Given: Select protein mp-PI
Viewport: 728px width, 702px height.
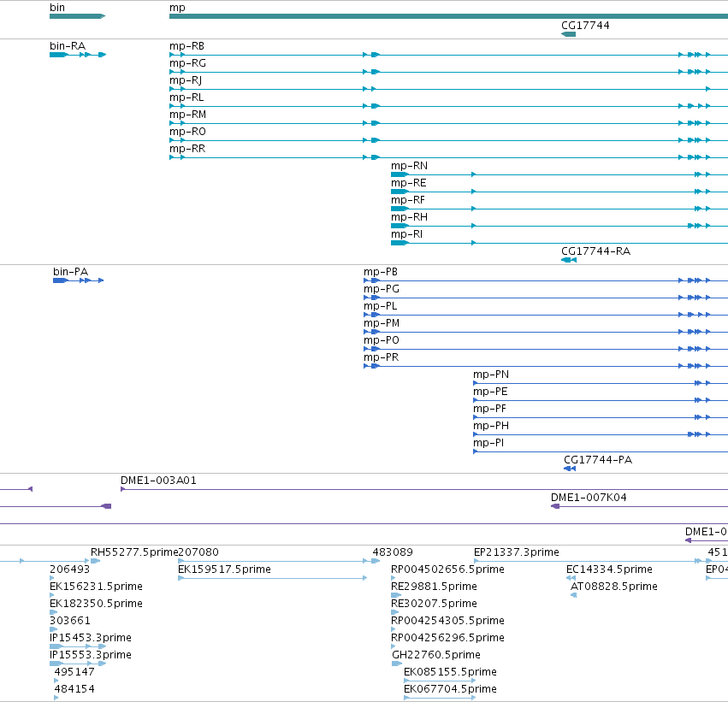Looking at the screenshot, I should (488, 443).
